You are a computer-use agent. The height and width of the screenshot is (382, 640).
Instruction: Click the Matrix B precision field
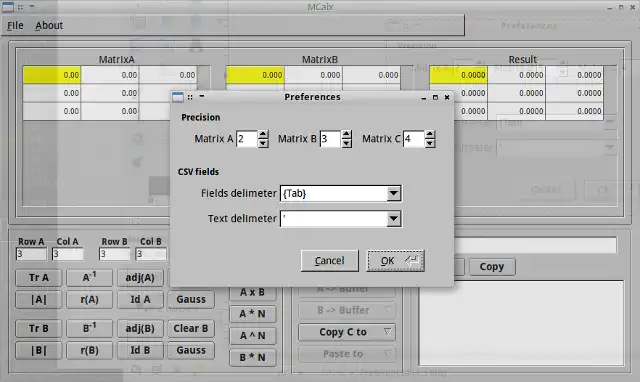pyautogui.click(x=330, y=139)
